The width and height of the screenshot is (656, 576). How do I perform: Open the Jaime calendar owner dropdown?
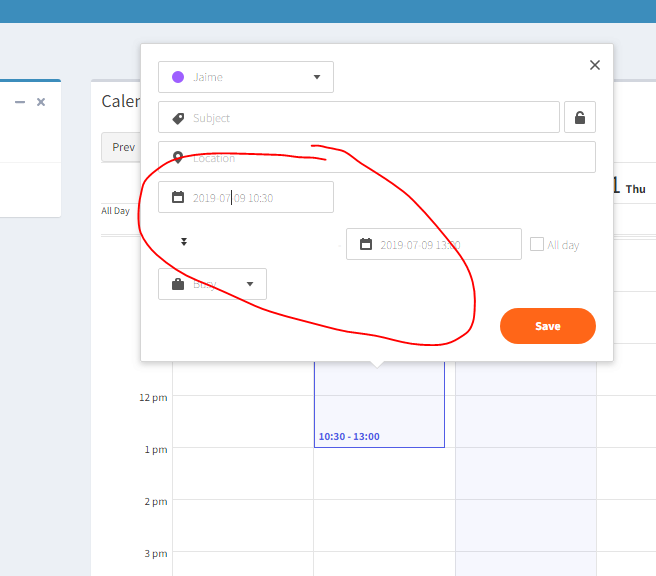click(246, 77)
